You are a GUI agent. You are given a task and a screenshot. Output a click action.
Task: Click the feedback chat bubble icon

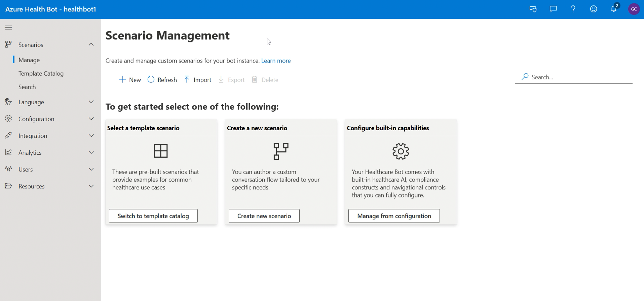tap(553, 9)
